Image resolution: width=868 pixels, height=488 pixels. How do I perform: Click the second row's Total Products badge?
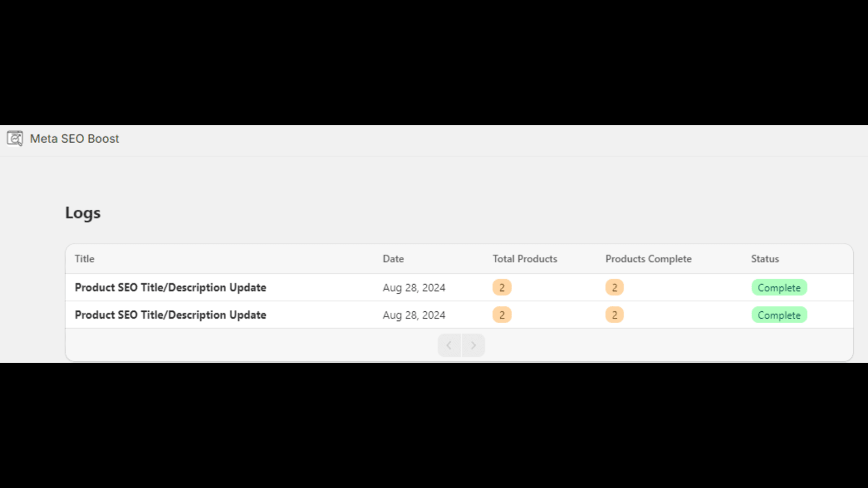pyautogui.click(x=502, y=315)
